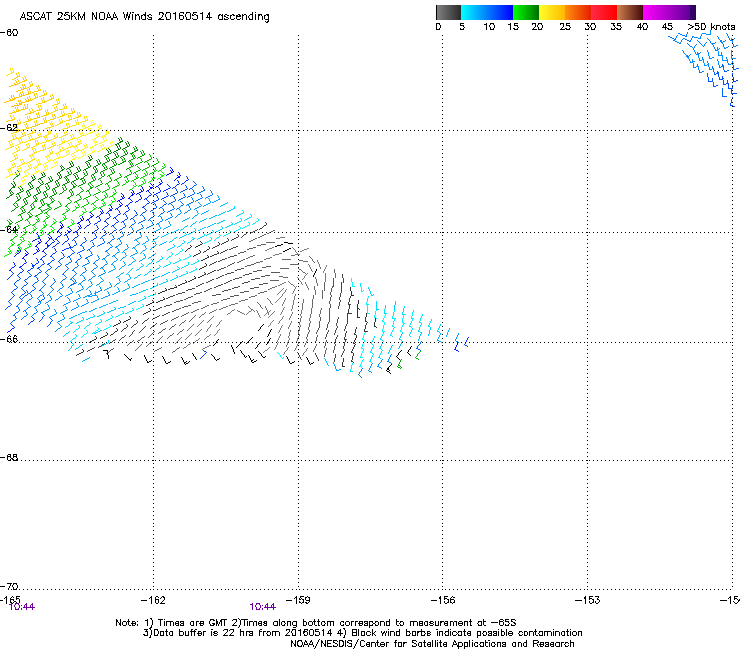
Task: Click the note 'Times are GMT'
Action: [192, 623]
